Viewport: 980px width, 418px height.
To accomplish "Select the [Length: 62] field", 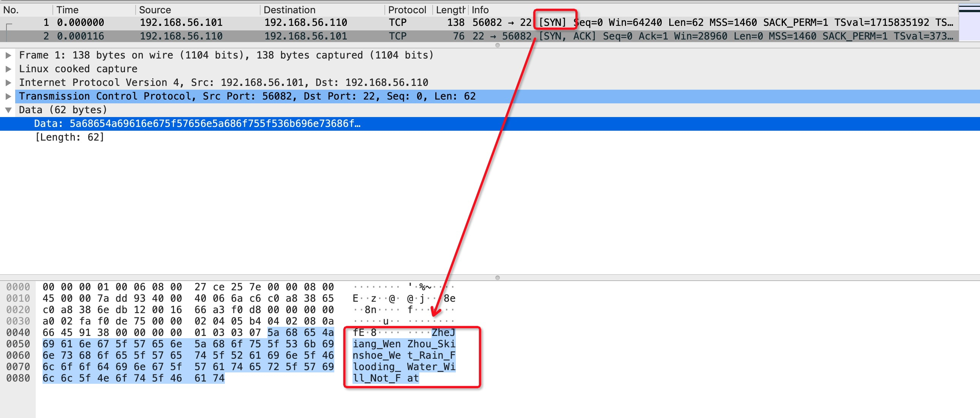I will click(70, 138).
